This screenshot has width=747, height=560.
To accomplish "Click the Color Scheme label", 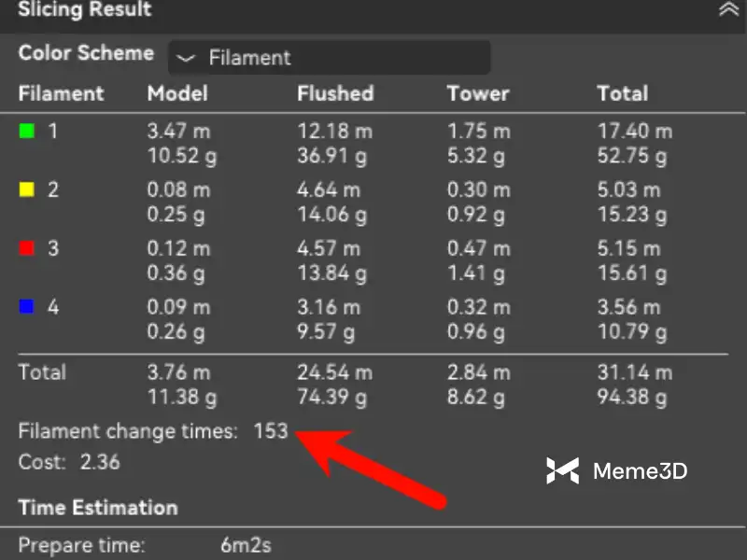I will 86,53.
